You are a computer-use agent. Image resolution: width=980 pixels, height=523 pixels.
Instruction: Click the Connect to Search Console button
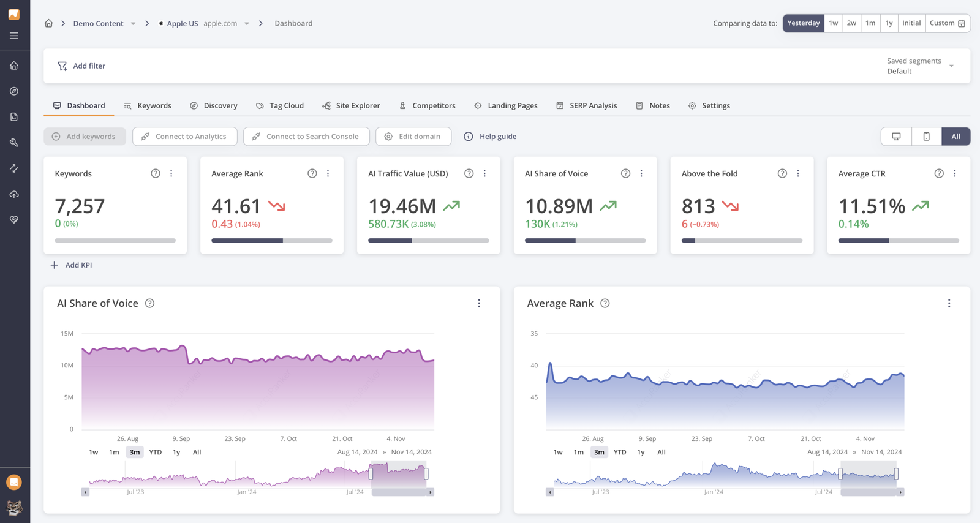[x=306, y=137]
